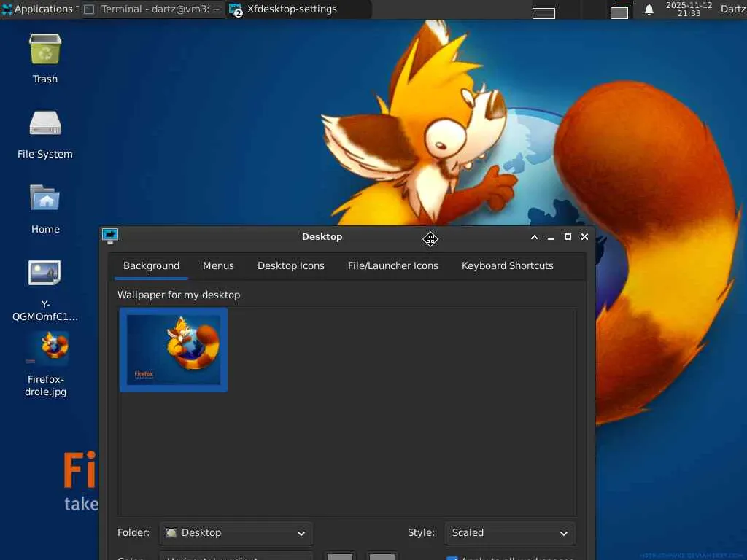Select the File System drive icon
The width and height of the screenshot is (747, 560).
45,123
